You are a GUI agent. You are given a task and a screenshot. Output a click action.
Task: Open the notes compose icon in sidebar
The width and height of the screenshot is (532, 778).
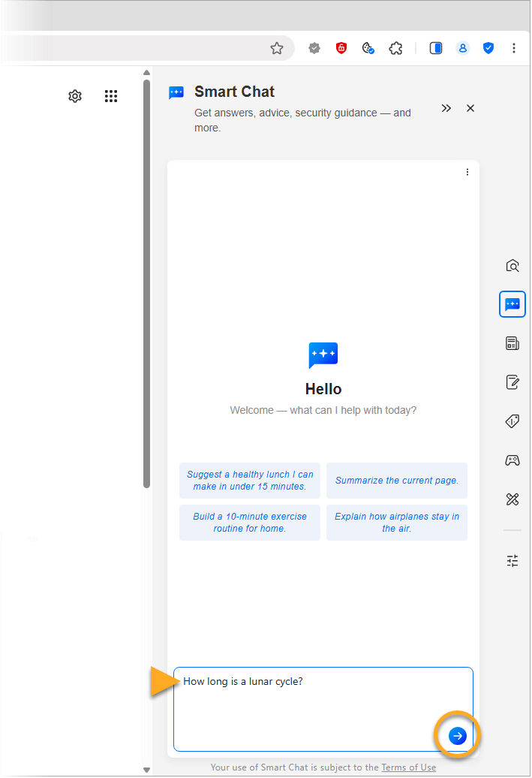click(512, 382)
